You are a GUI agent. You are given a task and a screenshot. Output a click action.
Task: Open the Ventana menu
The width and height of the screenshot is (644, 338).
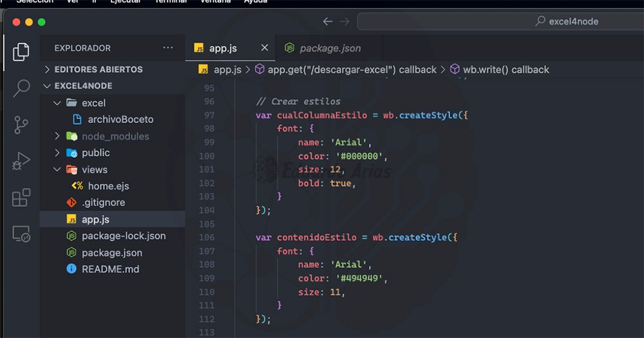215,2
